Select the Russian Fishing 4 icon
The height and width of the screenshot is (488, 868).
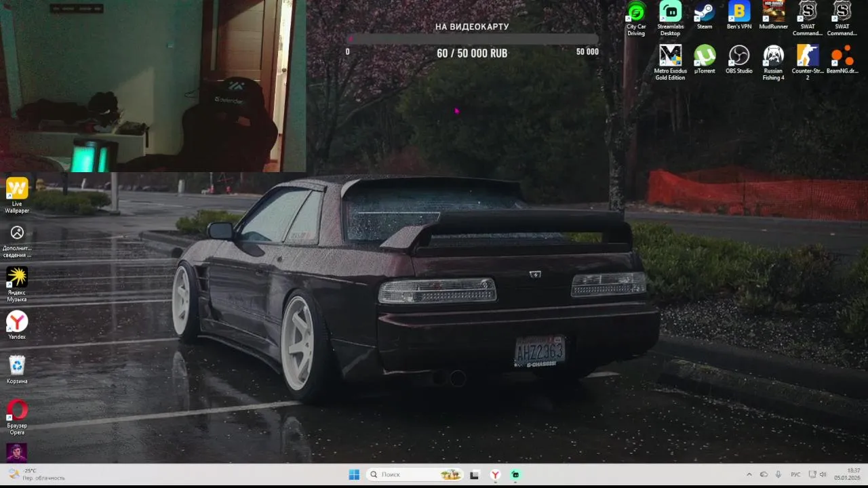[774, 63]
